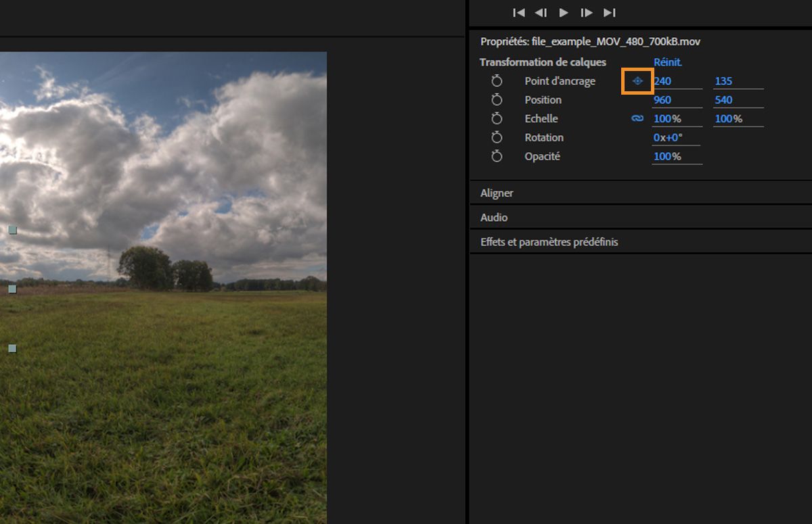The image size is (812, 524).
Task: Toggle stopwatch for Point d'ancrage
Action: pyautogui.click(x=497, y=80)
